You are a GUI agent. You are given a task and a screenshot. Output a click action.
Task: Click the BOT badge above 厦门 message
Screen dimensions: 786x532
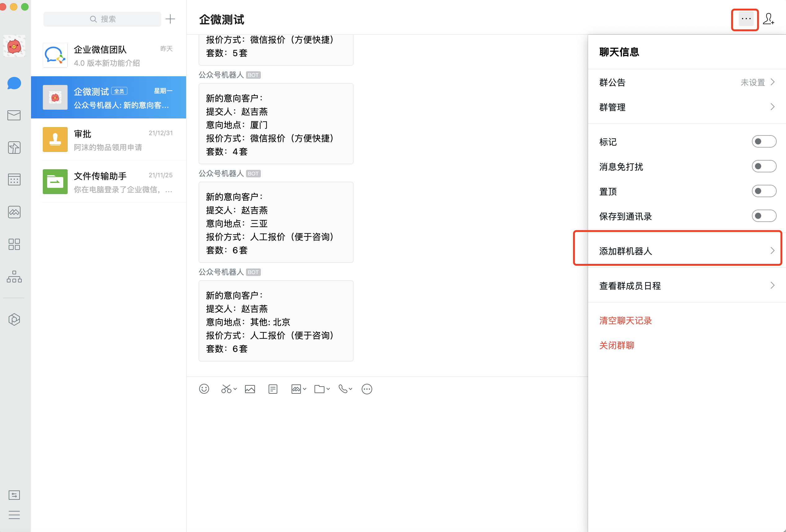click(253, 75)
